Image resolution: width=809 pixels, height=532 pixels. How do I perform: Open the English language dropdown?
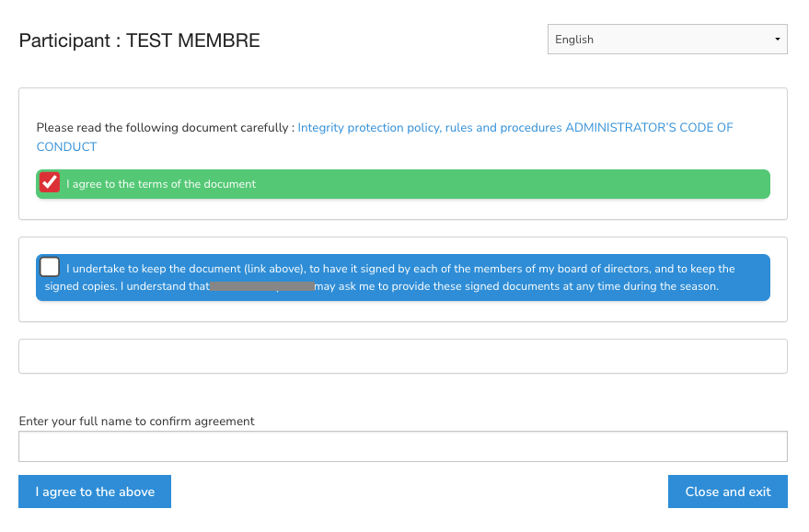[x=666, y=40]
